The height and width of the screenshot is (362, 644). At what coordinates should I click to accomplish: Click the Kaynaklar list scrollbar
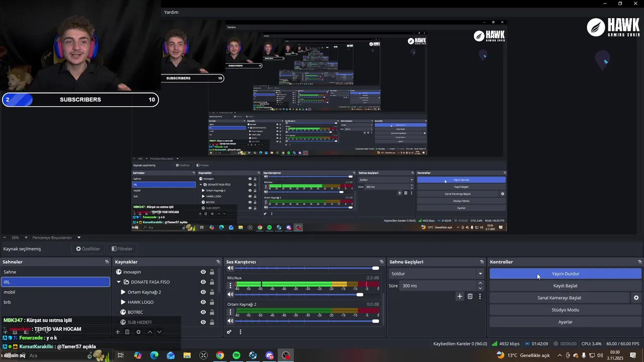point(220,282)
